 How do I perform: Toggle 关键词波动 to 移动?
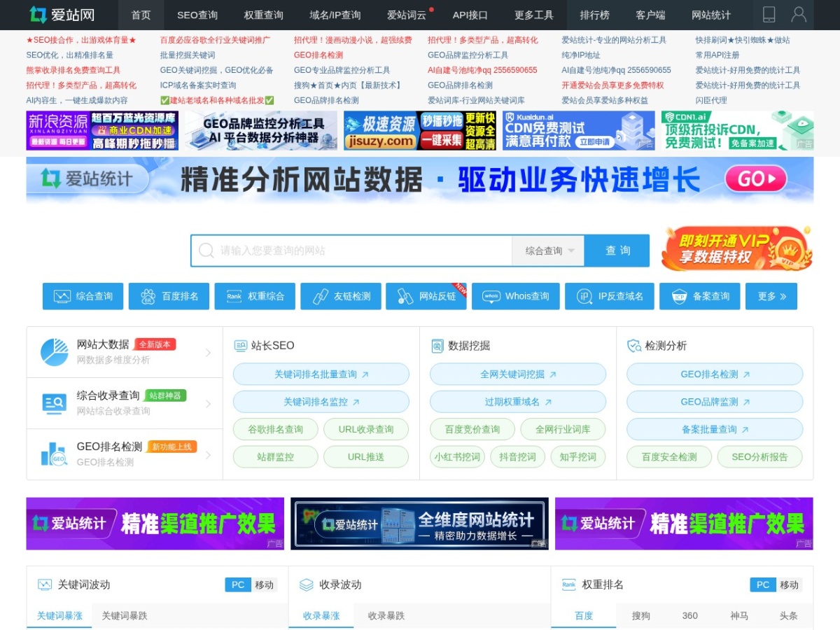(264, 584)
